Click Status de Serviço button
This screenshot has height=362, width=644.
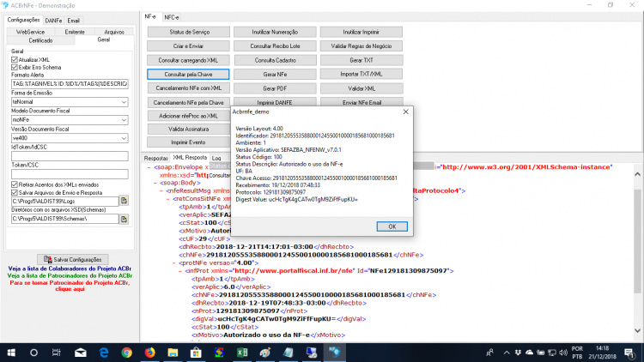(x=189, y=32)
